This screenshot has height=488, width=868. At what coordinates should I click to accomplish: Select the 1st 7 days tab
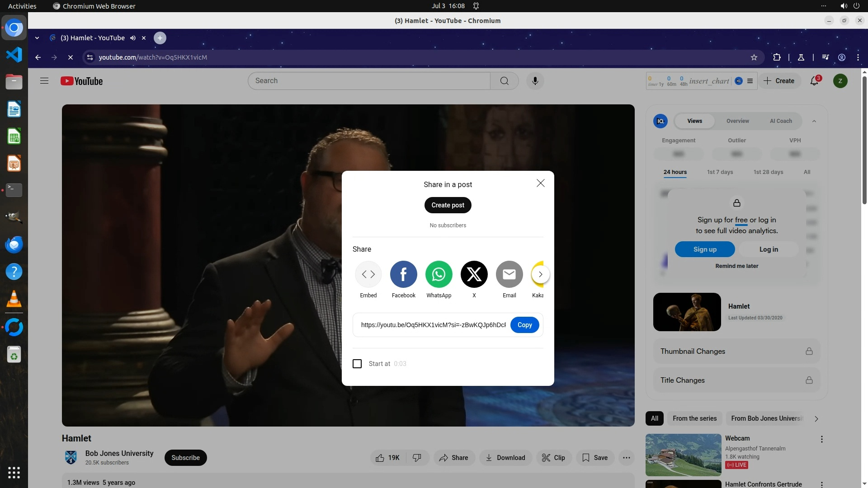point(720,172)
